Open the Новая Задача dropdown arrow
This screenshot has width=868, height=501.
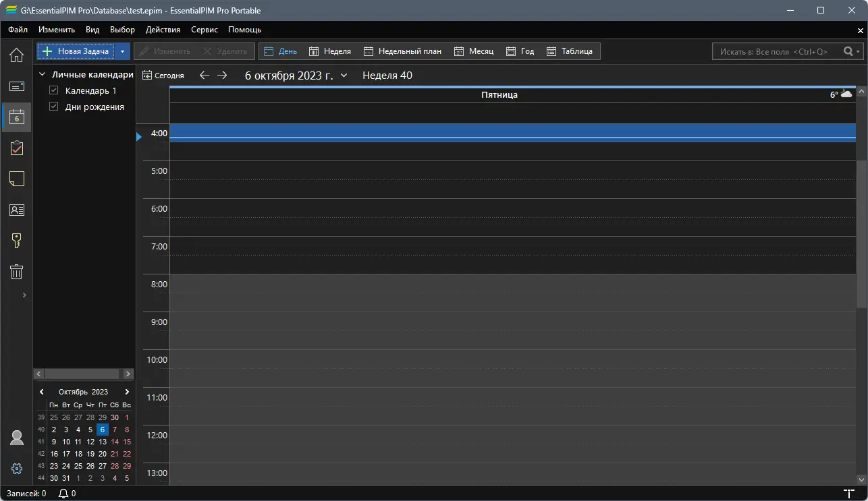[x=122, y=51]
